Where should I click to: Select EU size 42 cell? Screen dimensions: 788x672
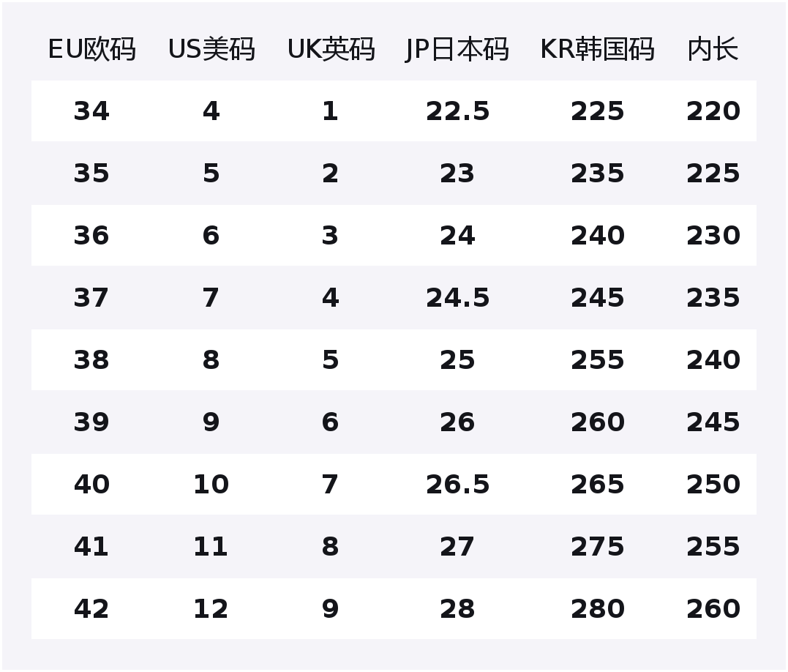click(91, 608)
